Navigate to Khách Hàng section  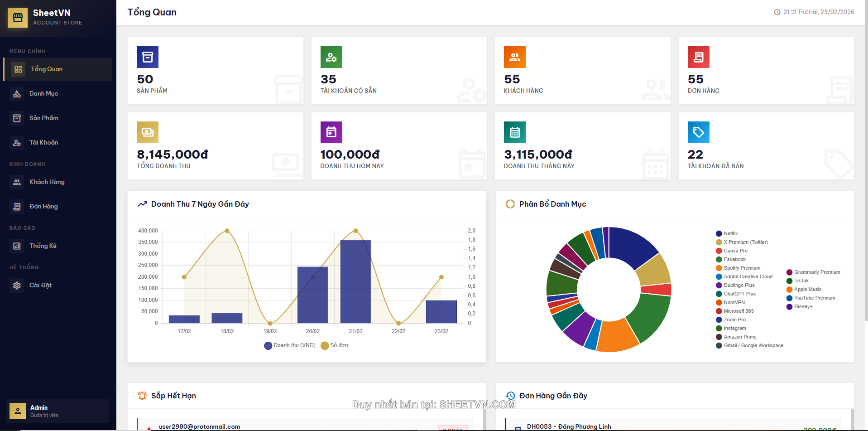coord(47,182)
